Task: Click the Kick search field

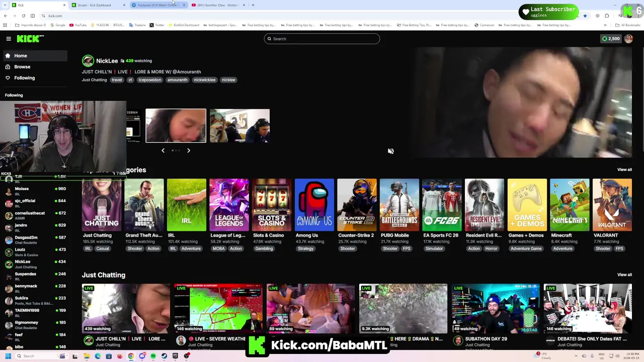Action: click(x=322, y=39)
